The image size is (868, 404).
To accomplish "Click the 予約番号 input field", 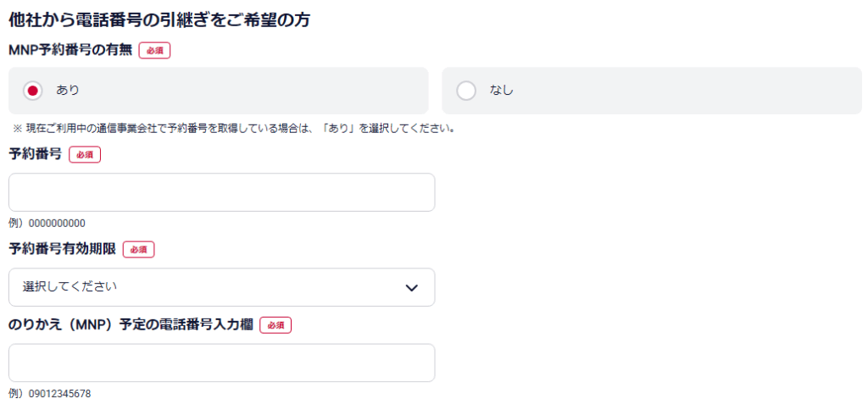I will point(221,192).
